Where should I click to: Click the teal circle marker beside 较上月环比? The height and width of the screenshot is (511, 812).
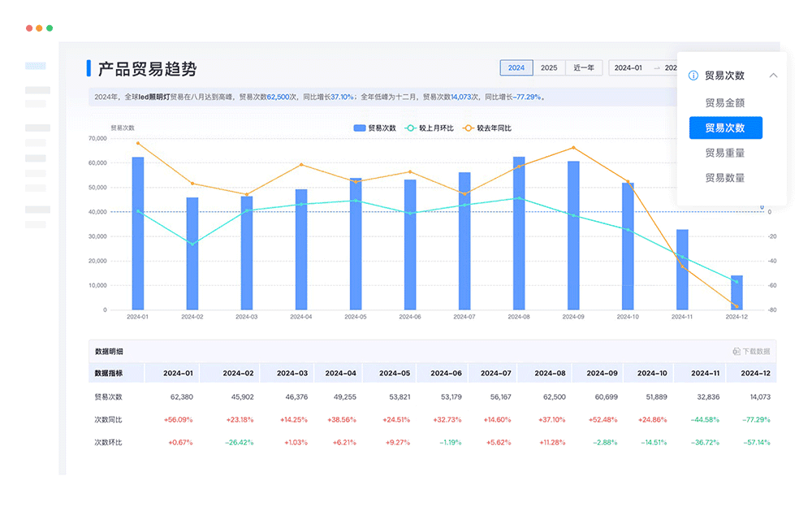tap(411, 128)
